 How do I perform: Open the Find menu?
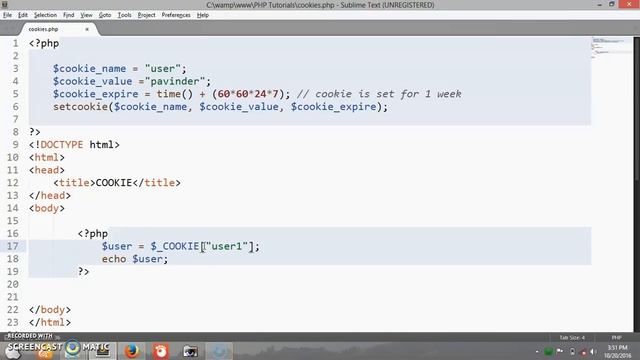pyautogui.click(x=69, y=15)
